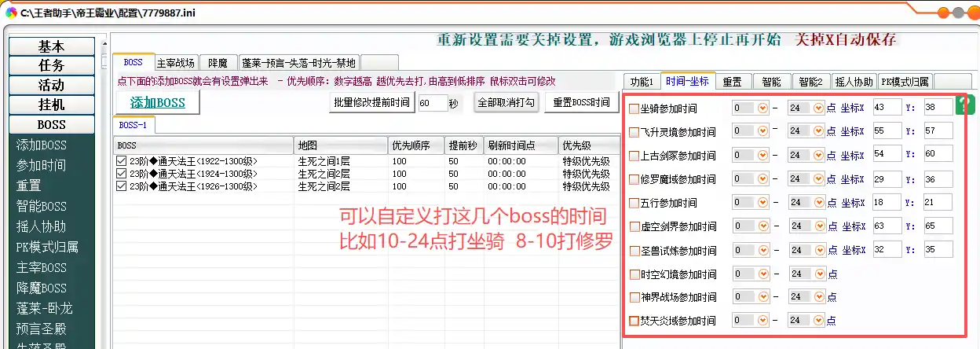Click 坐骑 Y coordinate field showing 38
This screenshot has width=980, height=349.
[938, 108]
